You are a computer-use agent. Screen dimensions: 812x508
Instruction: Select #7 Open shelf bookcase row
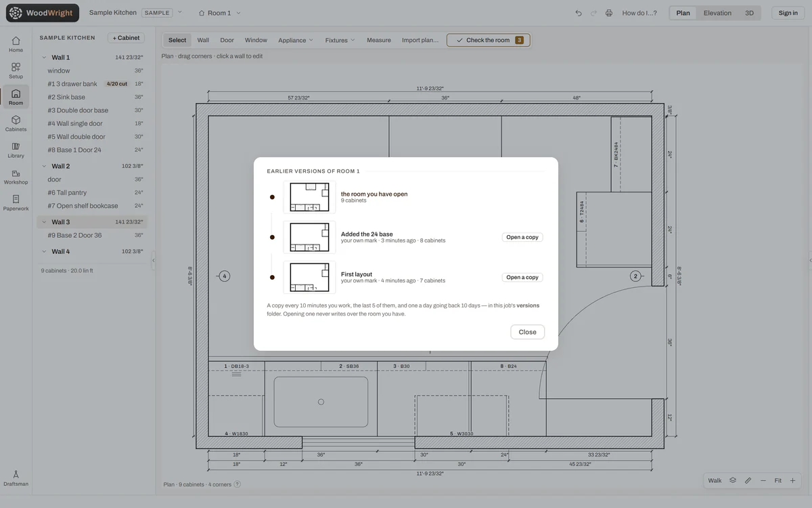tap(91, 206)
